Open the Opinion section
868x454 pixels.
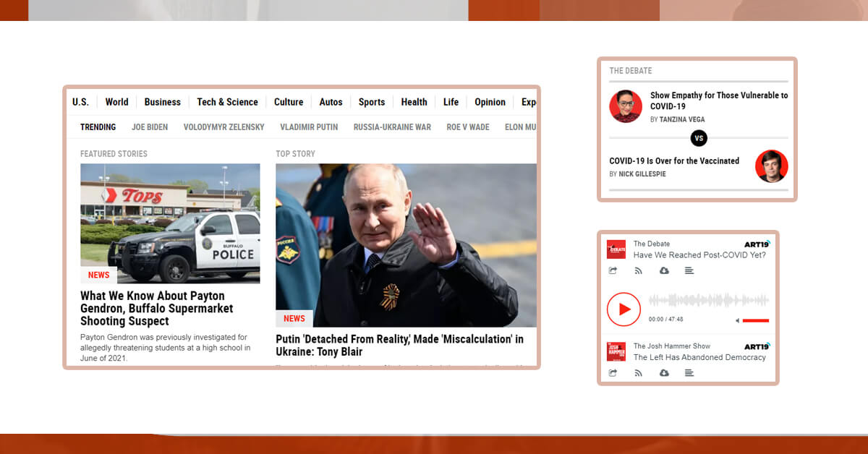[x=490, y=102]
